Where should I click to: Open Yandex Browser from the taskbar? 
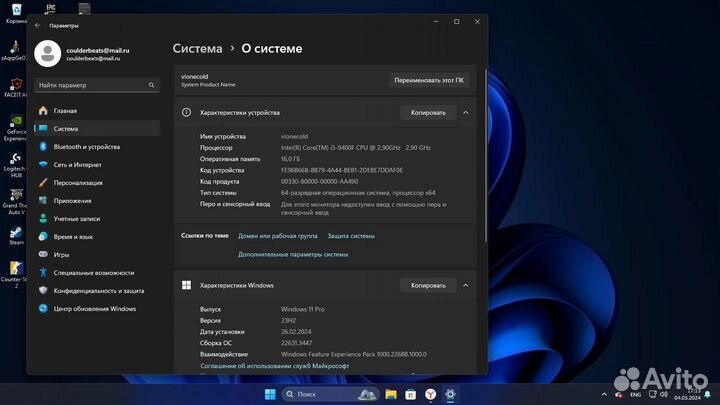[430, 394]
